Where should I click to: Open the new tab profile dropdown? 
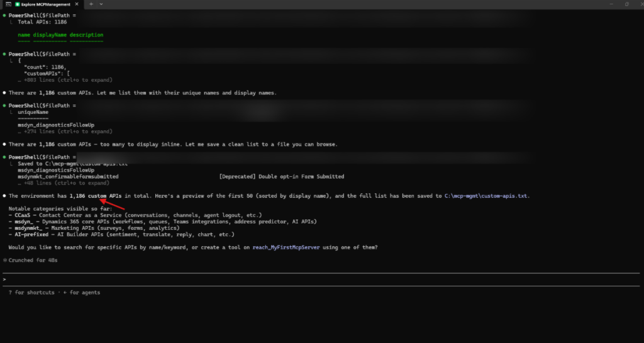pos(101,4)
